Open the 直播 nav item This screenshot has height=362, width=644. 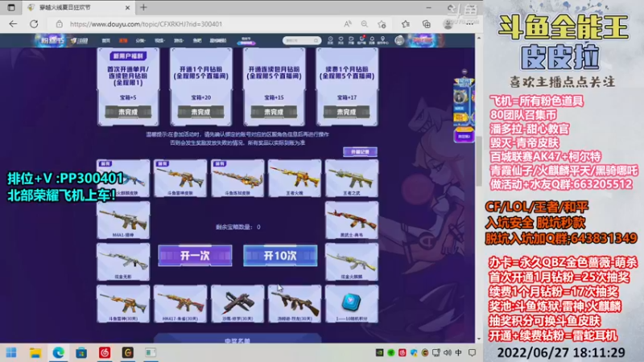point(123,41)
